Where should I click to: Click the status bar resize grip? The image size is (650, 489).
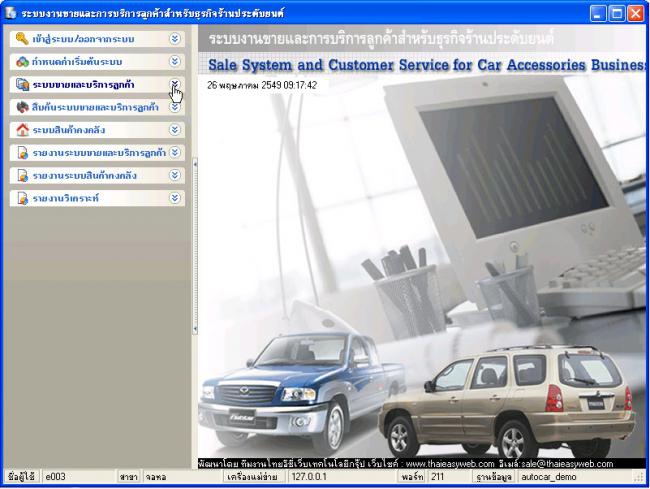[639, 477]
